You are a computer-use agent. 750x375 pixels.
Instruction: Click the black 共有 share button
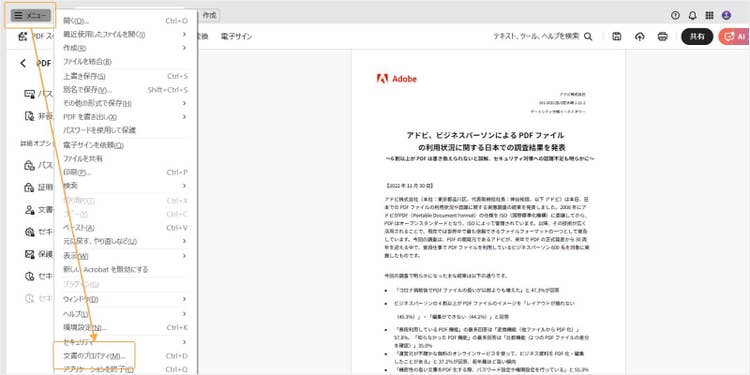(x=697, y=37)
